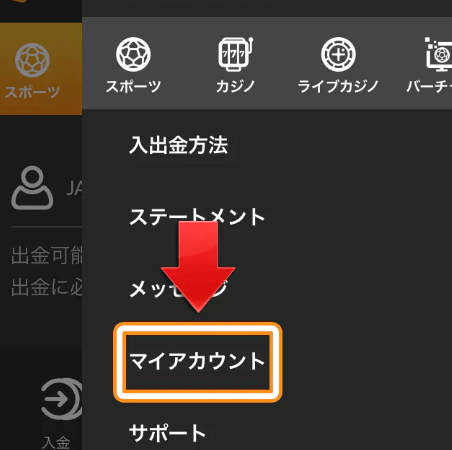This screenshot has width=452, height=450.
Task: Click the user profile avatar icon
Action: pyautogui.click(x=32, y=188)
